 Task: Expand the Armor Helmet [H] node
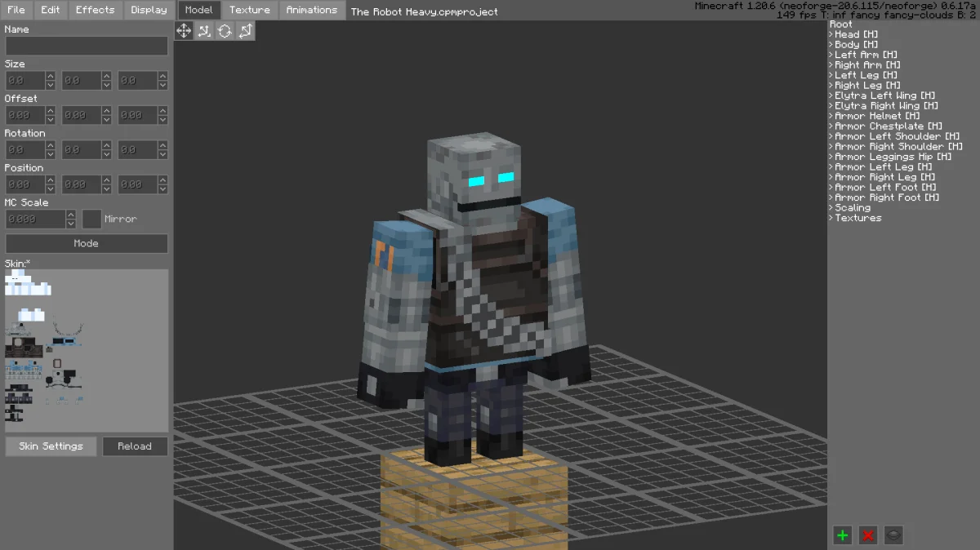point(831,116)
